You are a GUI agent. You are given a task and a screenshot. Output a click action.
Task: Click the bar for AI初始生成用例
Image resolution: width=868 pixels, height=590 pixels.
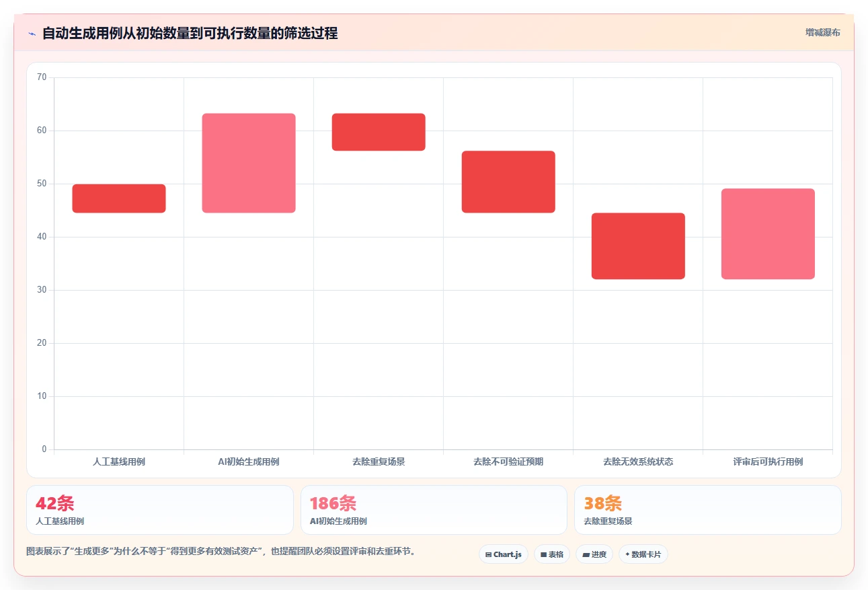(x=249, y=163)
